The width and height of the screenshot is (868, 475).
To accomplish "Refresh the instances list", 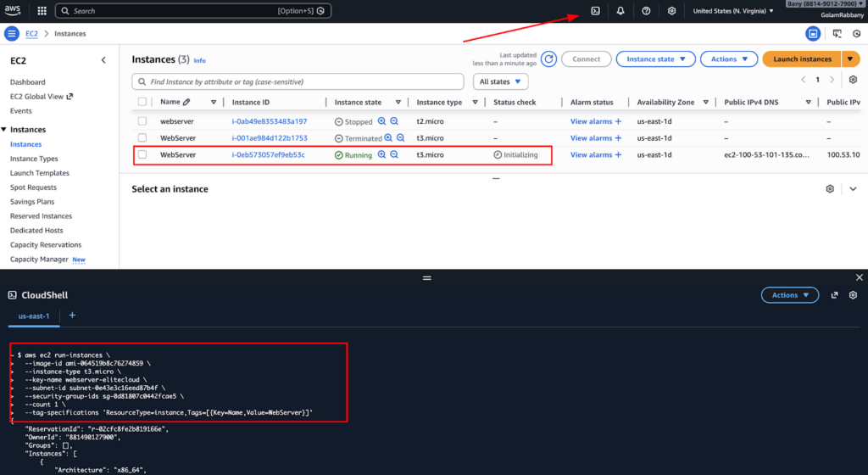I will [548, 59].
